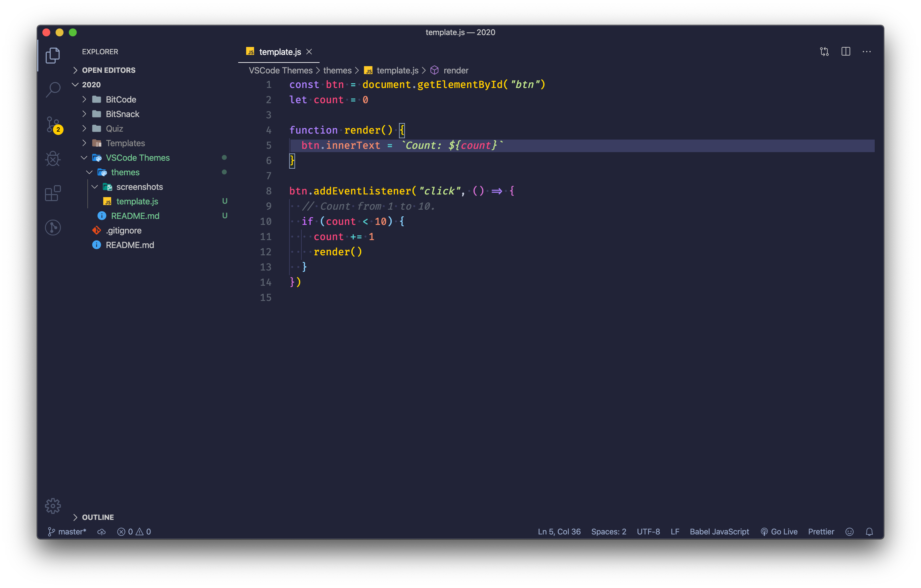
Task: Expand the OUTLINE section
Action: coord(98,517)
